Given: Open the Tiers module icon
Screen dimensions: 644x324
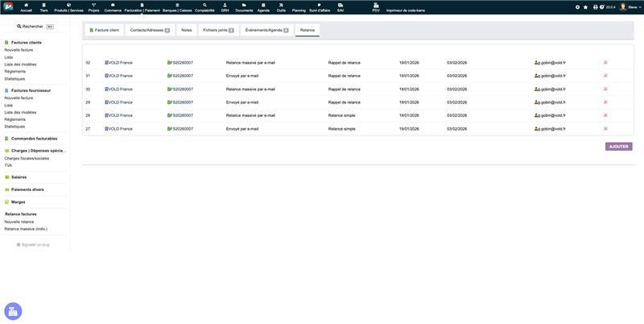Looking at the screenshot, I should pos(43,7).
